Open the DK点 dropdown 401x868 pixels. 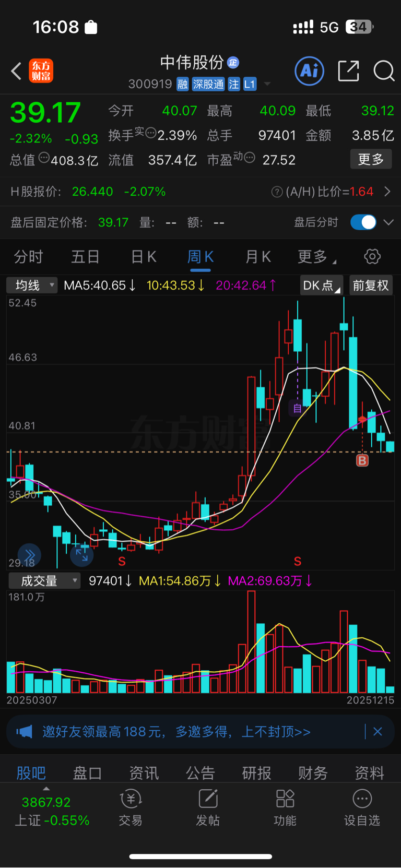(x=322, y=286)
